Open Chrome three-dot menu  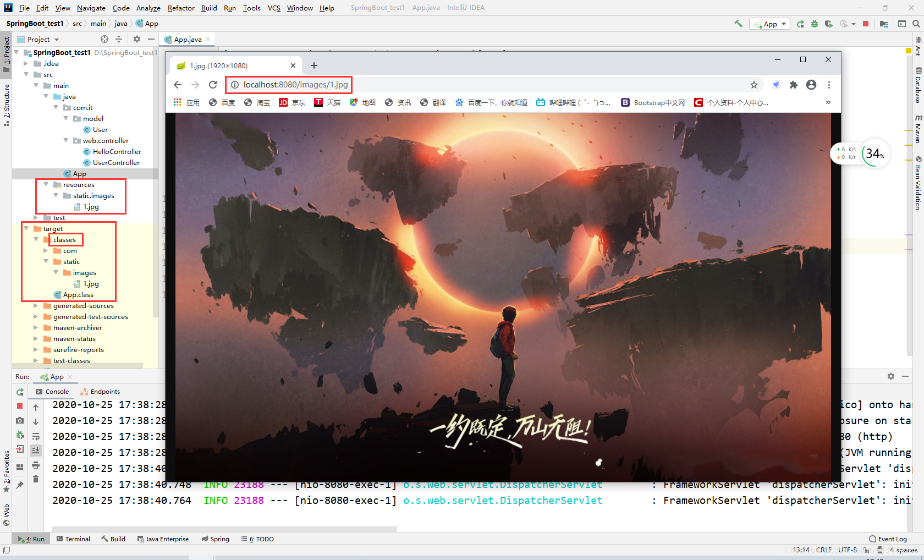tap(829, 85)
